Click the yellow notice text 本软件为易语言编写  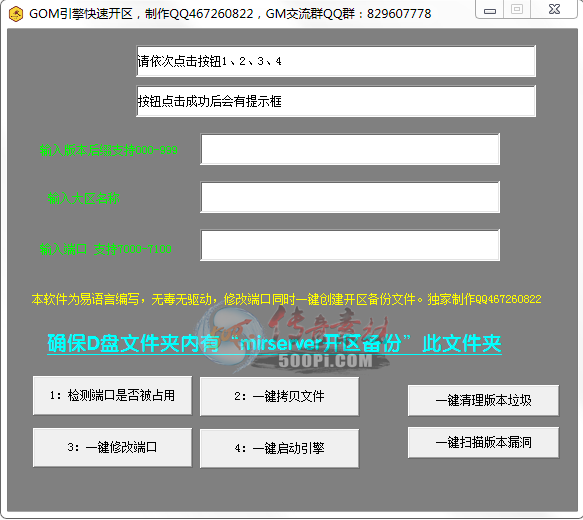pyautogui.click(x=286, y=299)
